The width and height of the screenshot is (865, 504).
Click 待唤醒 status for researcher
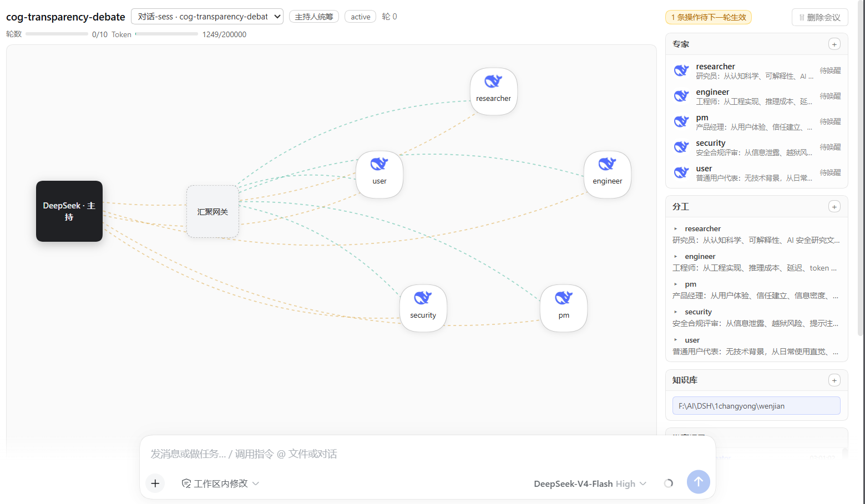pos(830,70)
